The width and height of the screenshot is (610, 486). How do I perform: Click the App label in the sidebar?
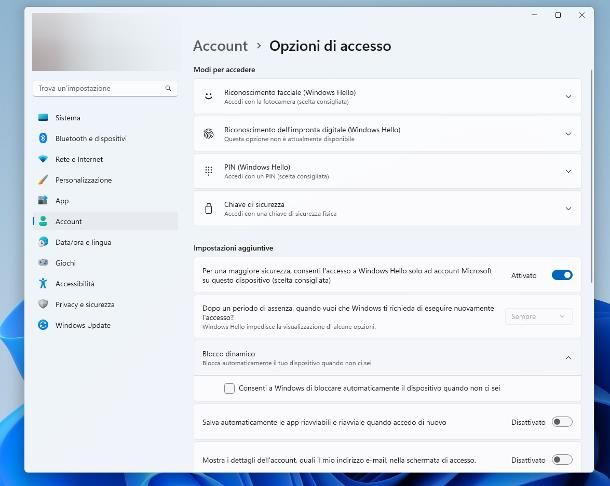coord(62,201)
